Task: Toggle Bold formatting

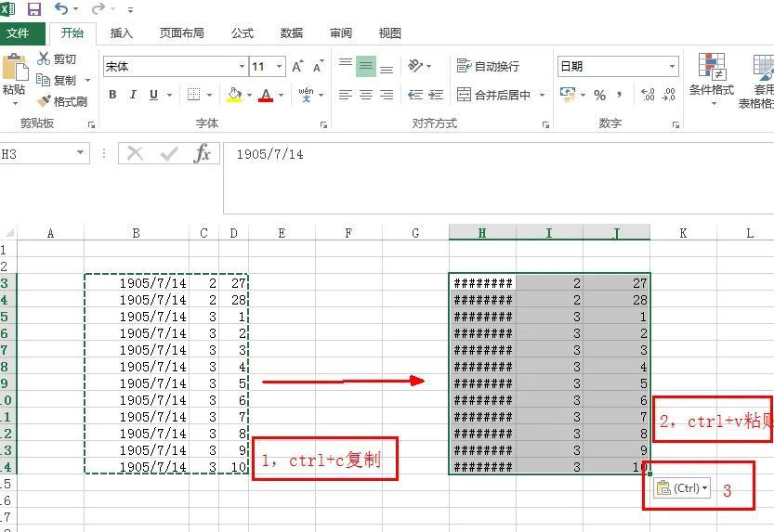Action: [x=112, y=94]
